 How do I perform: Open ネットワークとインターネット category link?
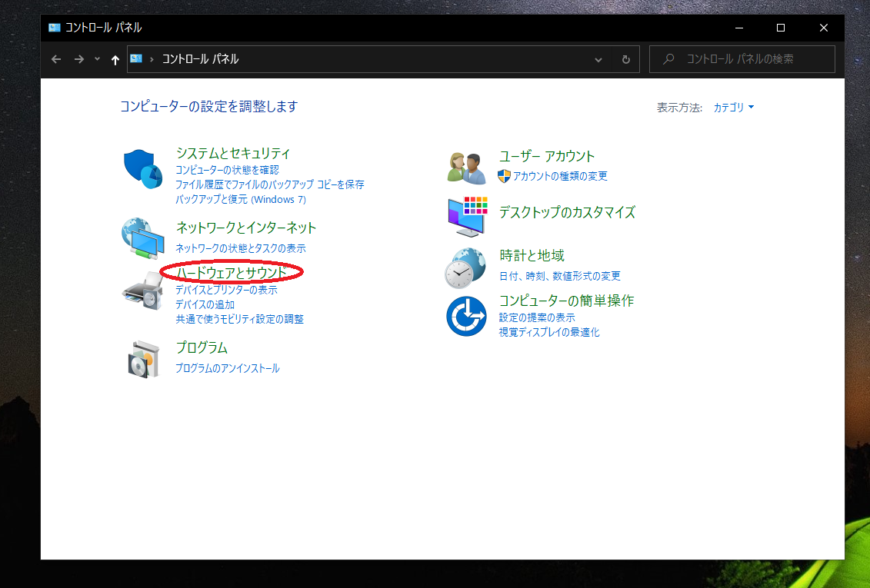[x=246, y=228]
